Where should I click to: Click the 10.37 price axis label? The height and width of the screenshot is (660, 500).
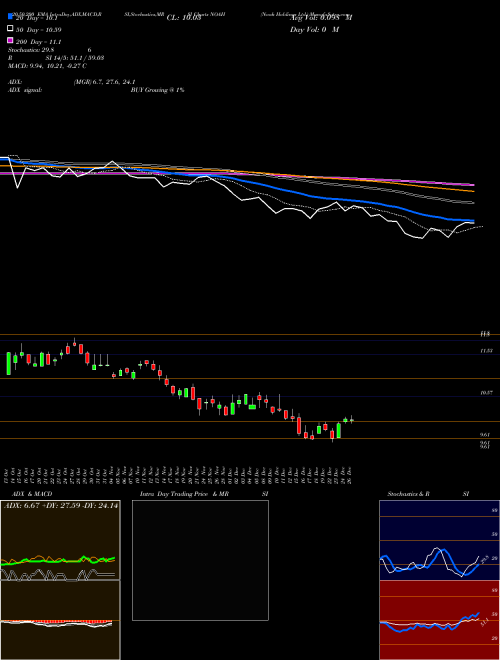point(487,393)
